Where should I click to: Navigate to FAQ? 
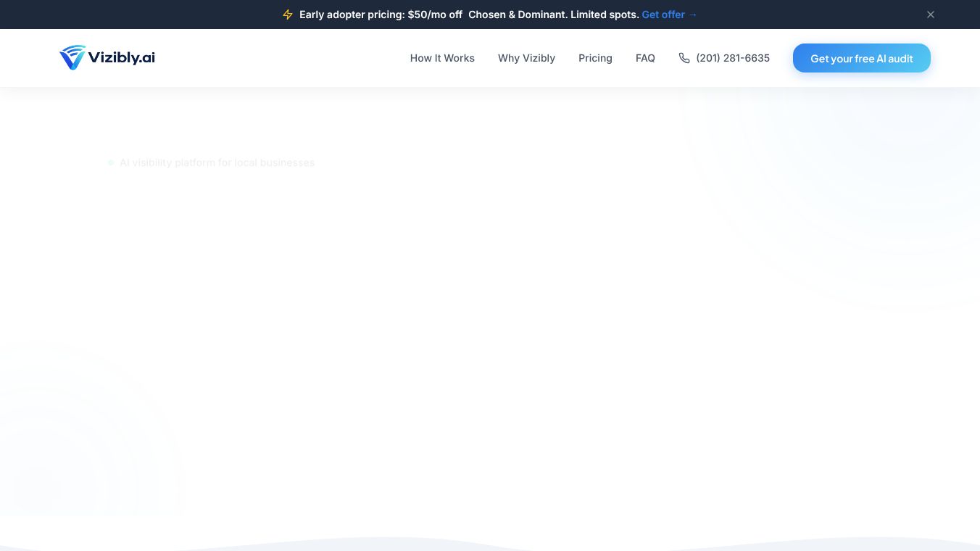point(645,58)
